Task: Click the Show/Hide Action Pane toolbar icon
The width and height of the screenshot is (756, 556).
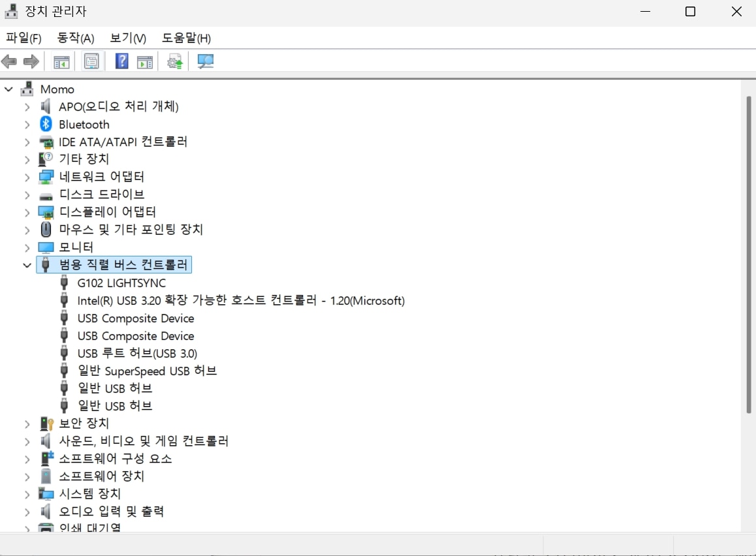Action: click(145, 62)
